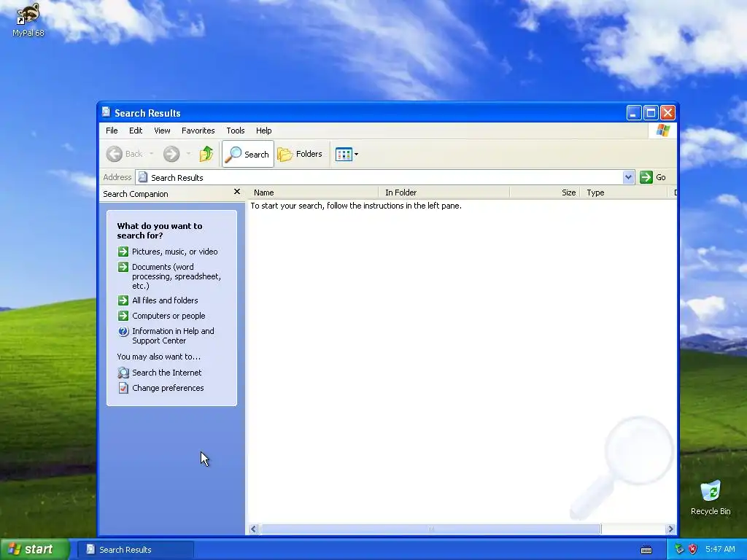Open the Favorites menu
747x560 pixels.
(x=198, y=131)
